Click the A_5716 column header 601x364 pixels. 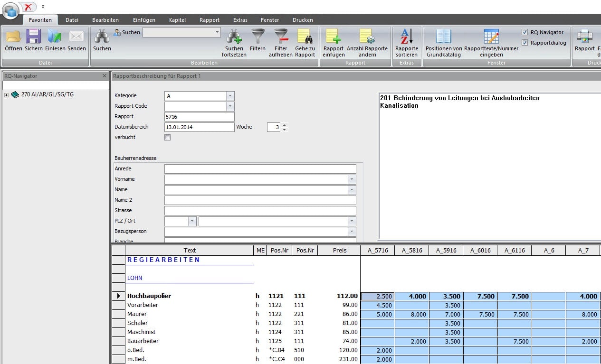[x=377, y=251]
